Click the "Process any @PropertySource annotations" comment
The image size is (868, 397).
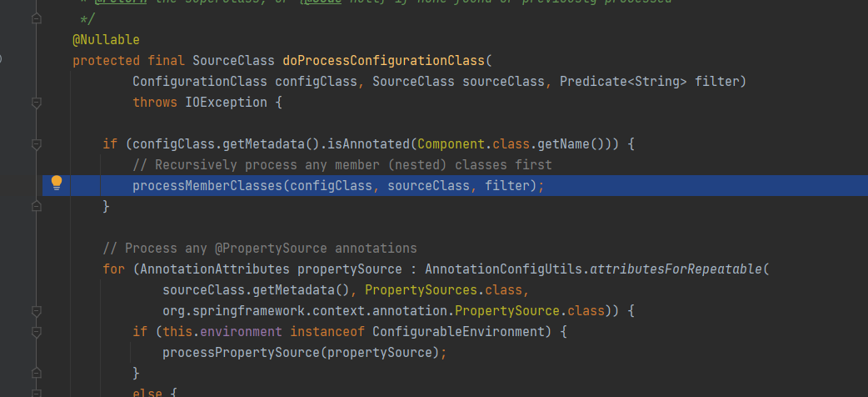point(260,249)
